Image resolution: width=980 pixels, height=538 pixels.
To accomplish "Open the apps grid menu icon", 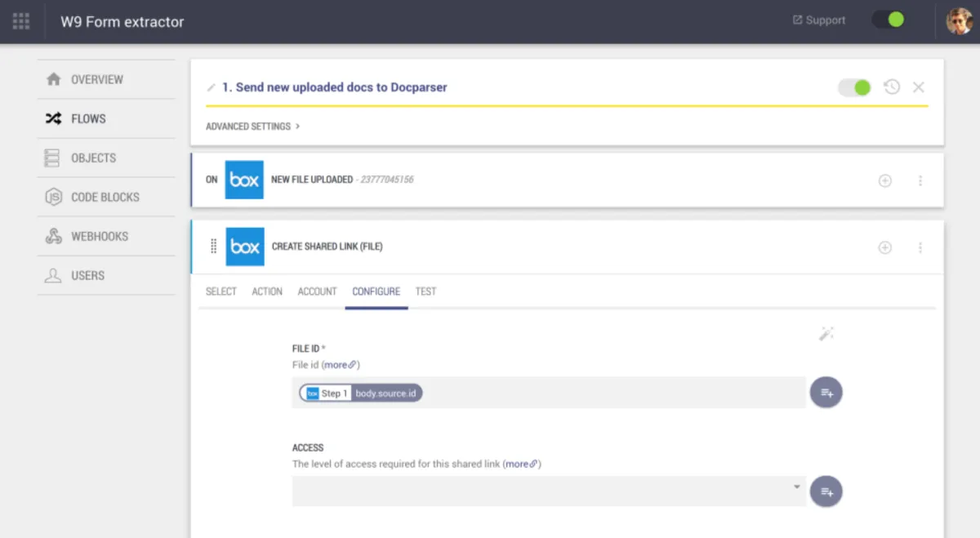I will [x=21, y=21].
